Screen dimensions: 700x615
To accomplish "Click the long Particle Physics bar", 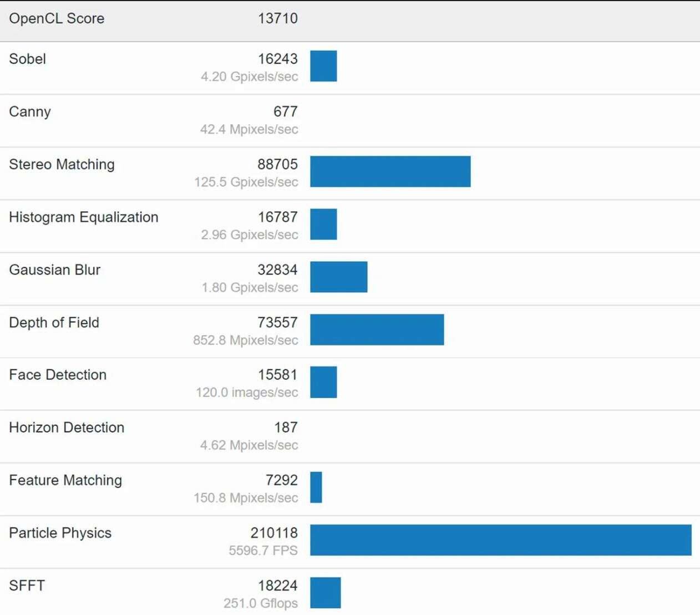I will click(x=500, y=540).
